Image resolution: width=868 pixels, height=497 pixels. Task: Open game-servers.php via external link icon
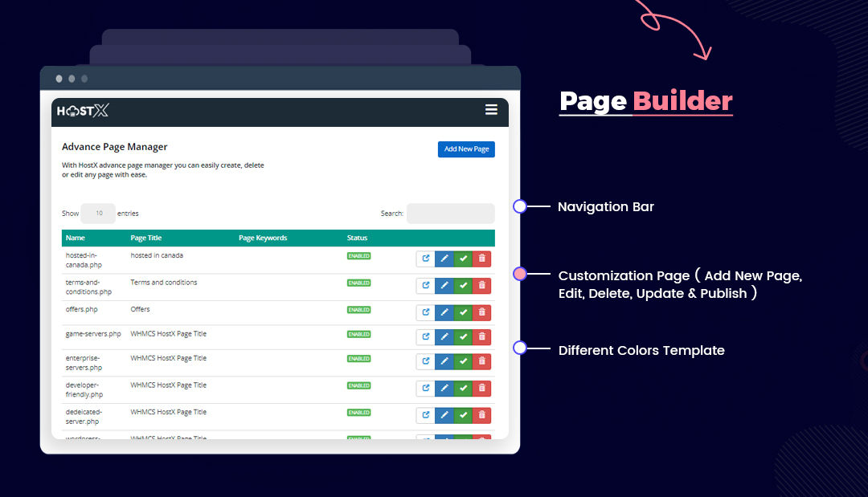pos(425,337)
